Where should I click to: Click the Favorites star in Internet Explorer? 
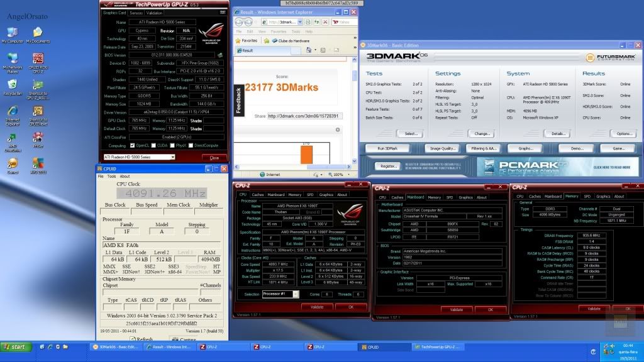[237, 40]
